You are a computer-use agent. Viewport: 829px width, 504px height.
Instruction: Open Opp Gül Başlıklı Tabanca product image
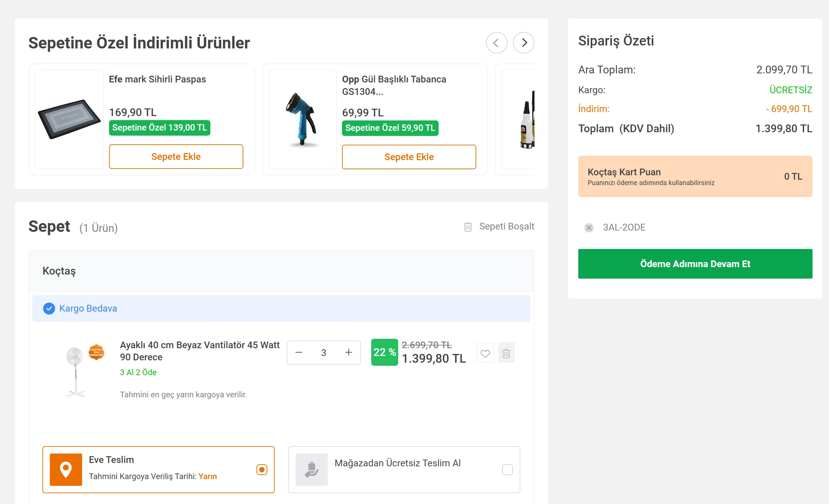[302, 119]
